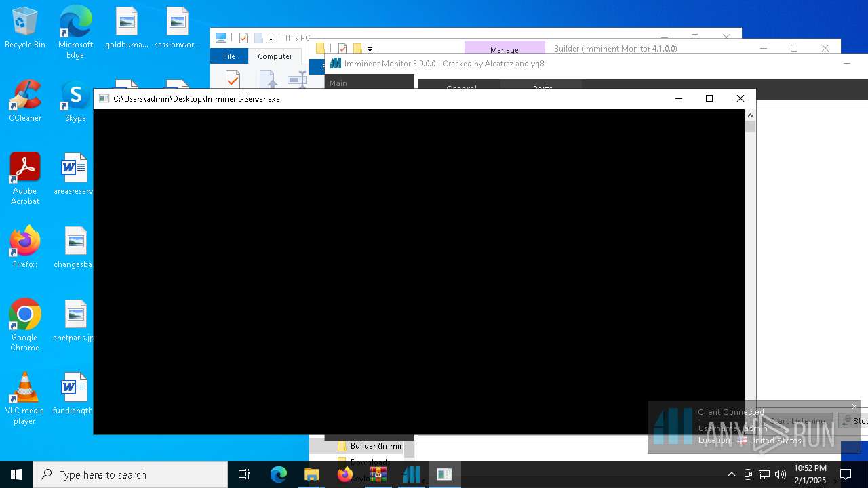This screenshot has height=488, width=868.
Task: Click the console window vertical scrollbar
Action: pos(750,271)
